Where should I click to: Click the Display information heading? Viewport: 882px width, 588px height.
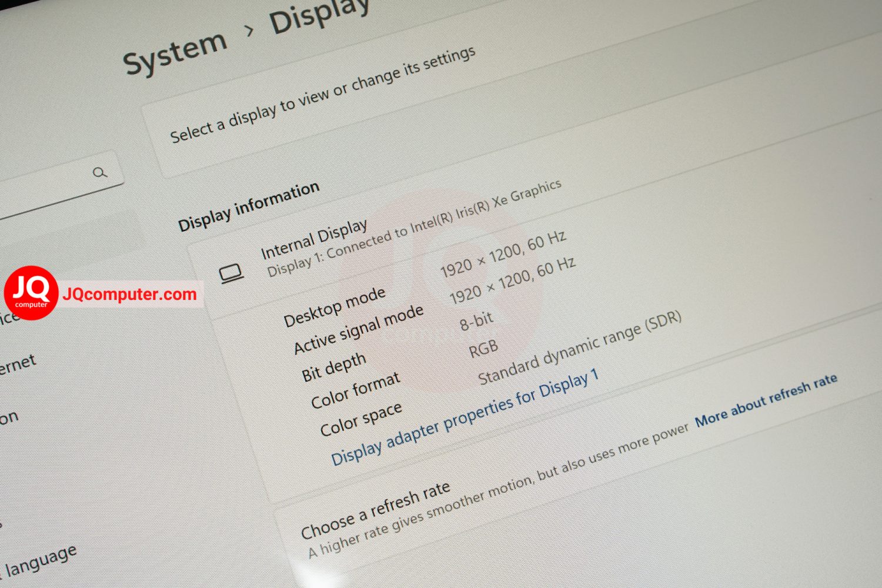[249, 206]
